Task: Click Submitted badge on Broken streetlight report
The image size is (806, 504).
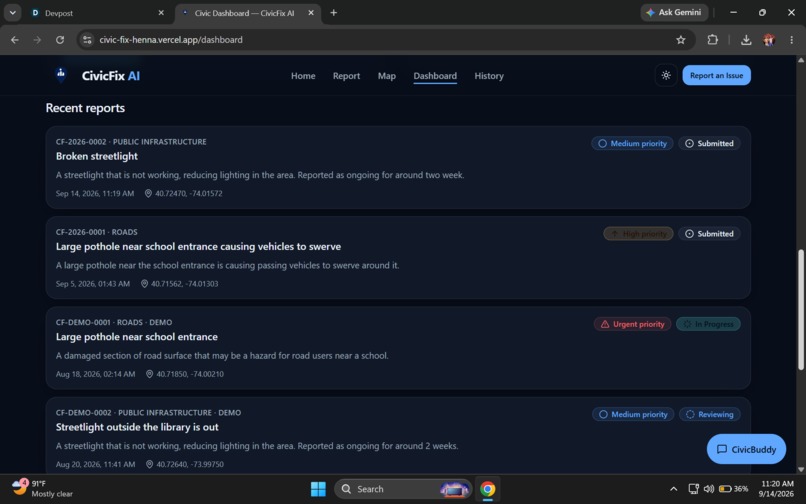Action: 709,143
